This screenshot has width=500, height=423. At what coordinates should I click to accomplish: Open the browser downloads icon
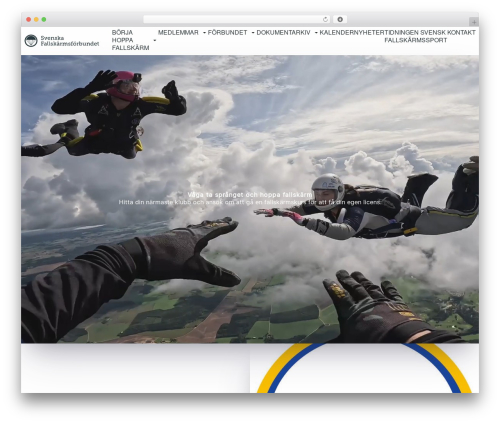[340, 20]
